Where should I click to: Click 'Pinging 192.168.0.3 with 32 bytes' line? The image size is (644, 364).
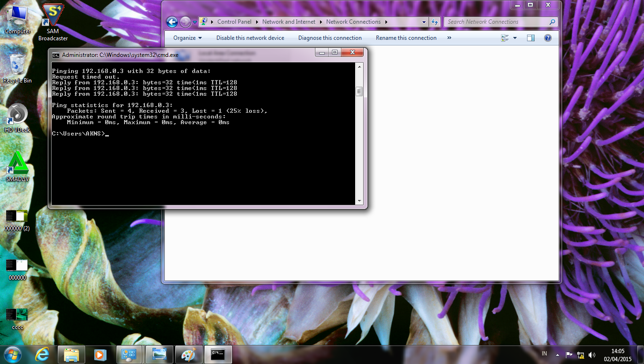pos(131,71)
